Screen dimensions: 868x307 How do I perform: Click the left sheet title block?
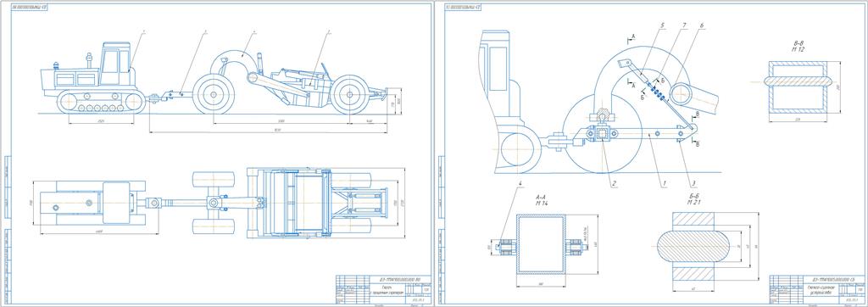tap(382, 288)
